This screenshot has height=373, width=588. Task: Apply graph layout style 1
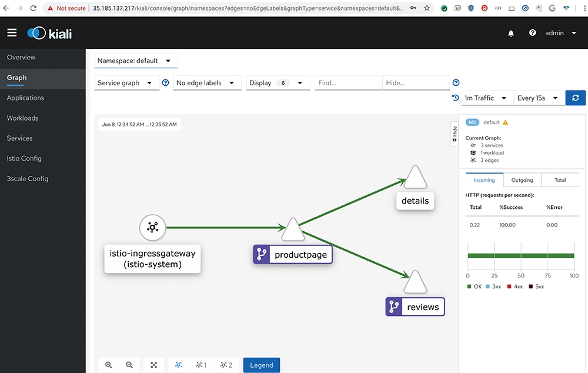201,365
